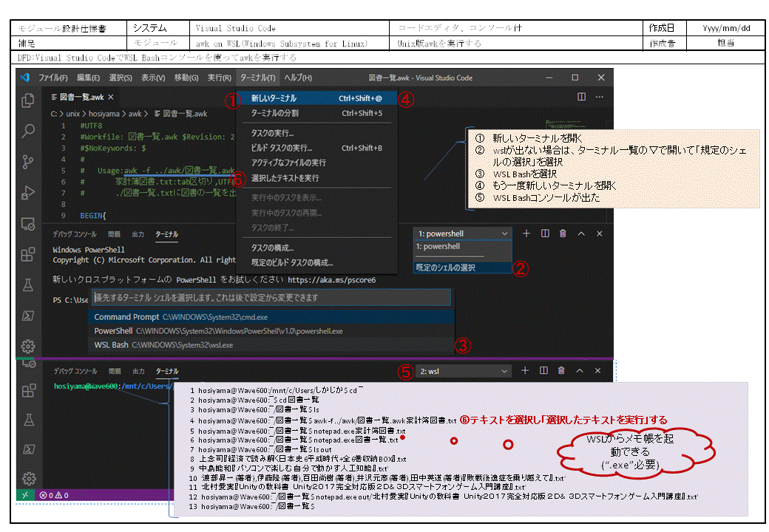This screenshot has width=769, height=532.
Task: Open the Run and Debug view
Action: 28,193
